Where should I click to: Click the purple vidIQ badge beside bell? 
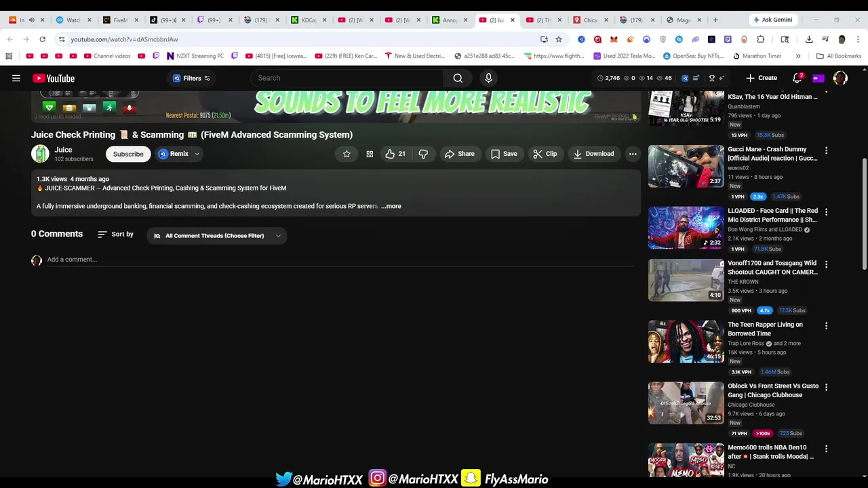point(818,78)
